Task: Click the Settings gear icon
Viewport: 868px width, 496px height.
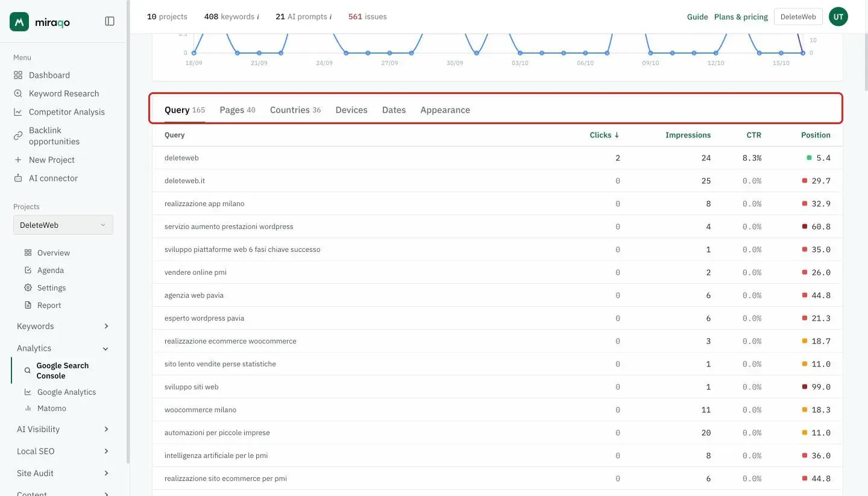Action: 28,288
